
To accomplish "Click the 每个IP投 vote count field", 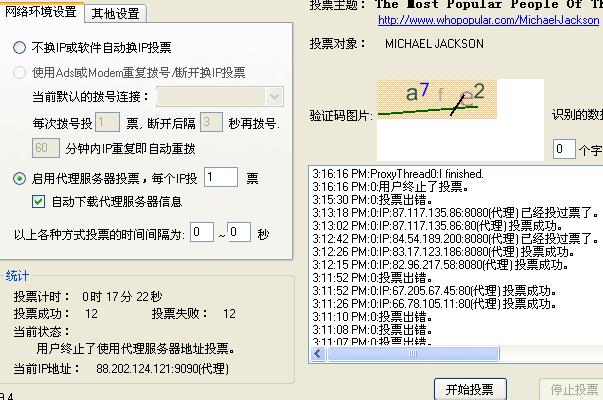I will (220, 177).
